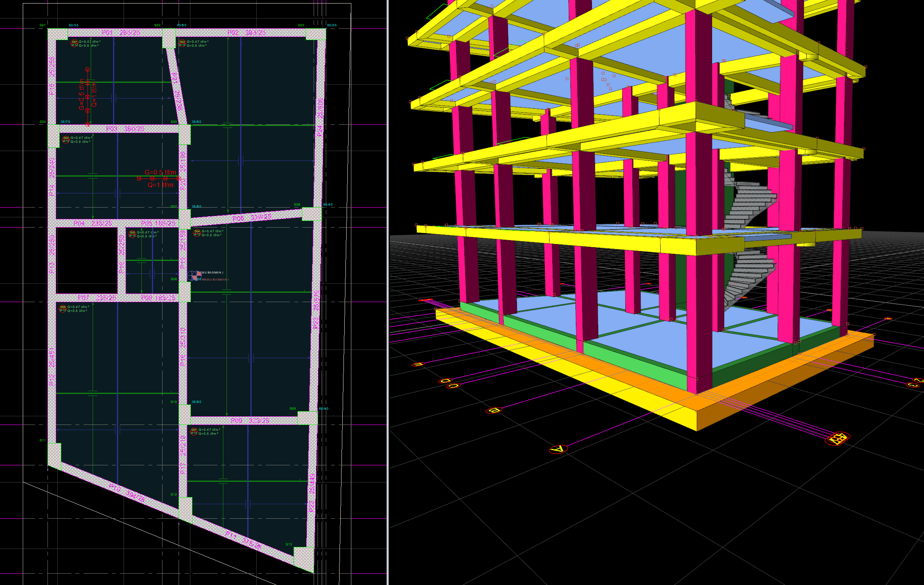Select beam label P03 360/25
Image resolution: width=924 pixels, height=585 pixels.
pos(125,129)
